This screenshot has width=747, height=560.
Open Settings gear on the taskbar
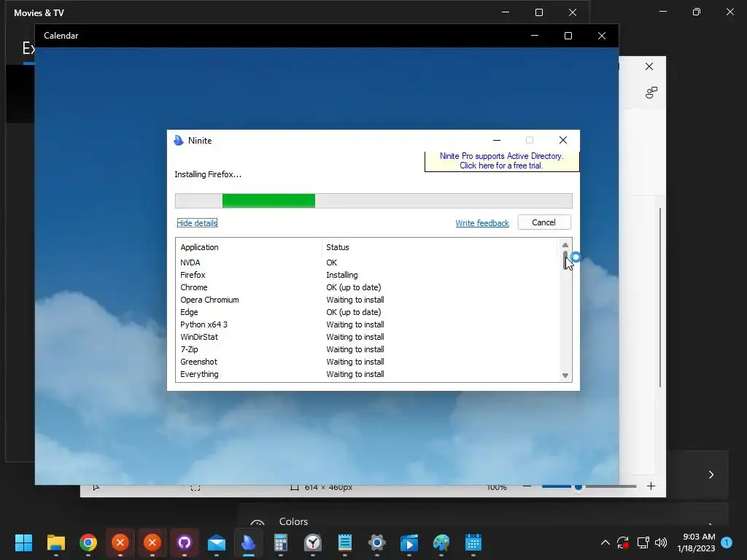coord(377,542)
